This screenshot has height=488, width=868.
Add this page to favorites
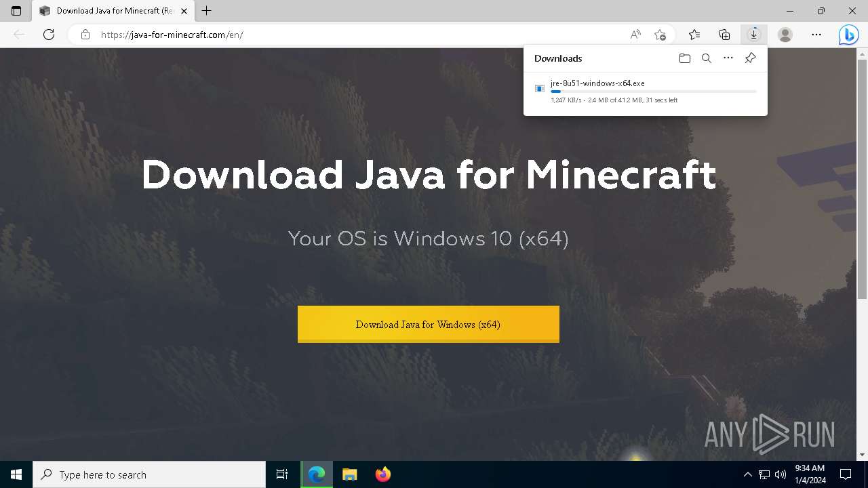tap(660, 35)
